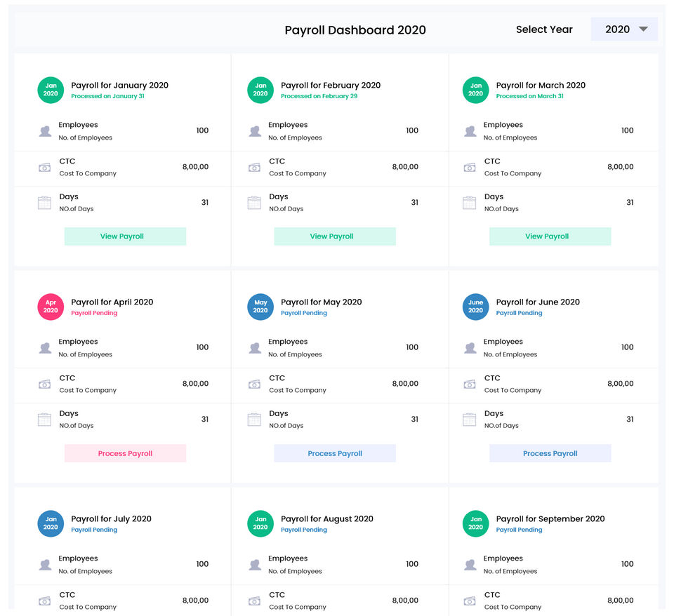Click the Days calendar icon in the June card
674x616 pixels.
470,420
